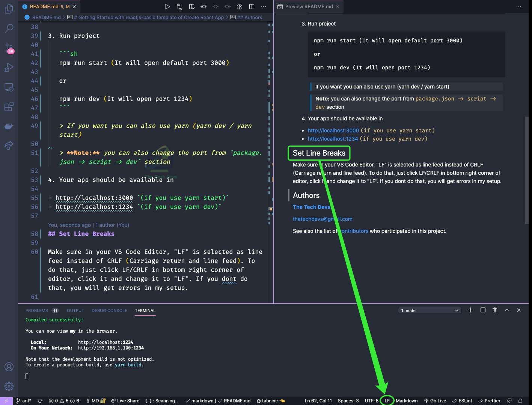Click The Tech Devs author link
This screenshot has height=405, width=532.
coord(312,207)
